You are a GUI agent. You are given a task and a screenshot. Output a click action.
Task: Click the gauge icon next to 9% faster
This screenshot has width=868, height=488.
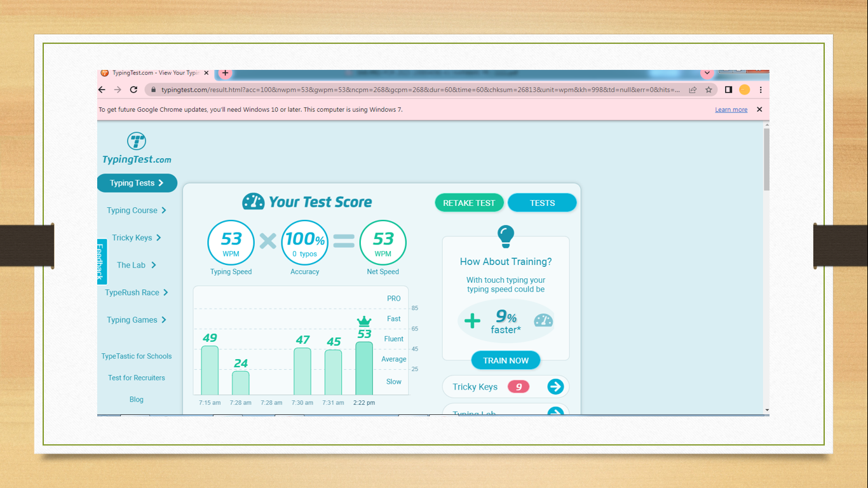pyautogui.click(x=543, y=320)
